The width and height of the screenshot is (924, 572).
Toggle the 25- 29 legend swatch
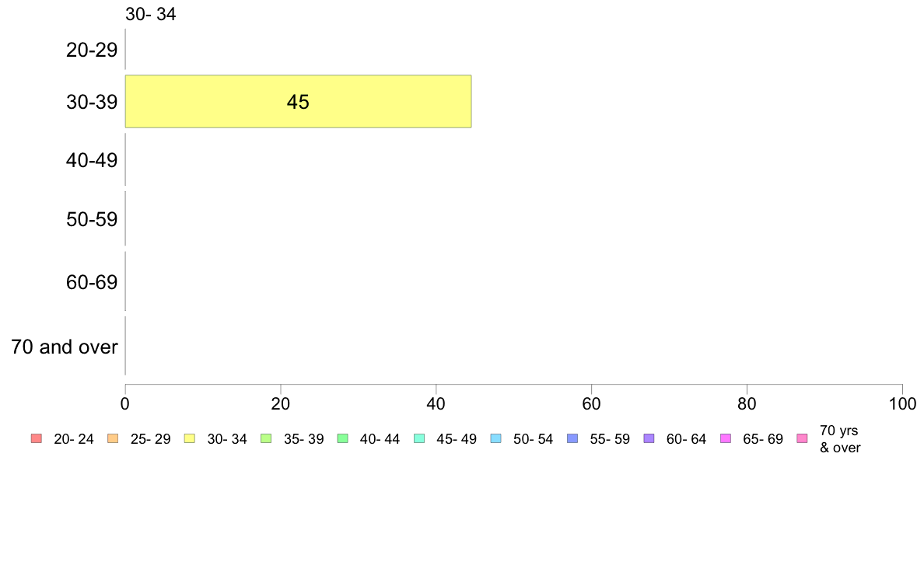point(113,438)
